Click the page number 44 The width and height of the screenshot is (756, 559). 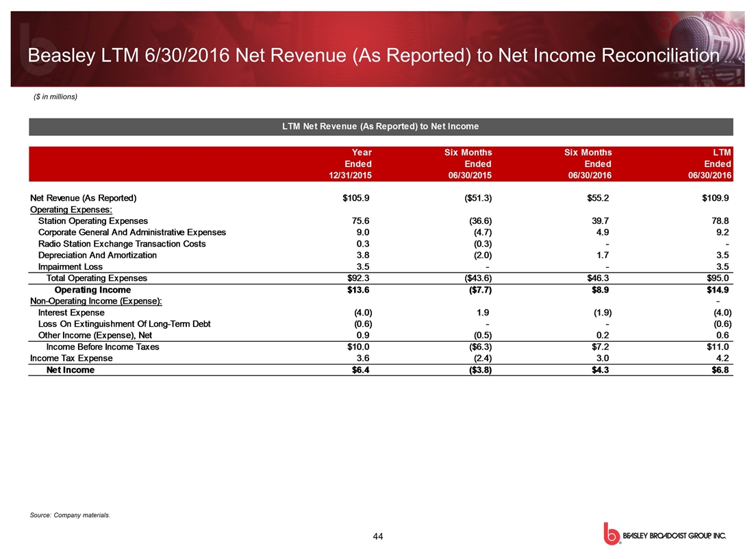377,535
